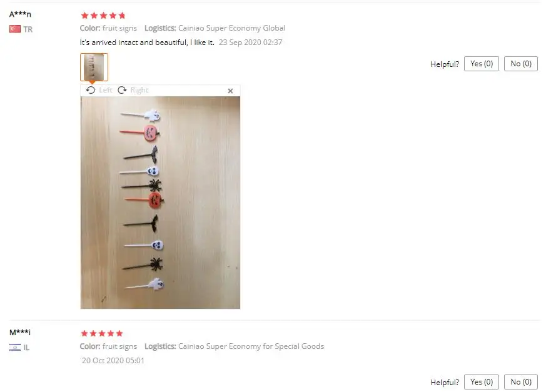
Task: Click M***i's five-star rating
Action: point(102,333)
